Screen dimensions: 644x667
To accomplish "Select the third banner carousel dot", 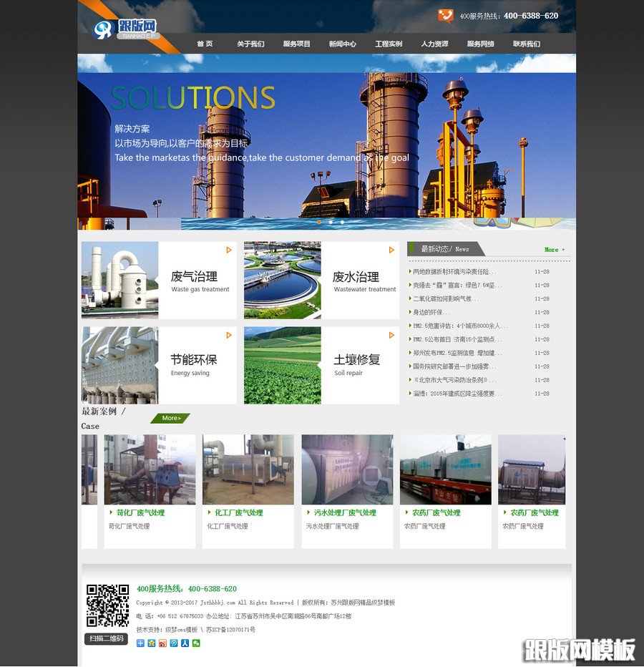I will point(342,222).
